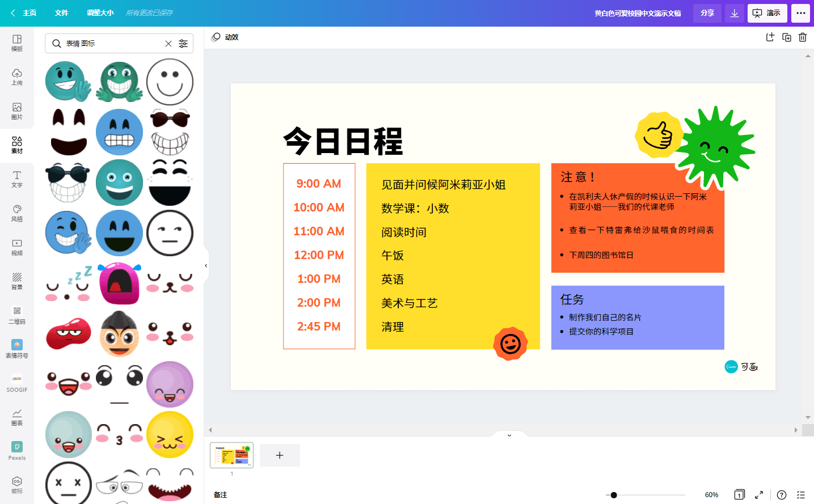Screen dimensions: 814x504
Task: Open the 二维码 QR code panel
Action: (x=17, y=315)
